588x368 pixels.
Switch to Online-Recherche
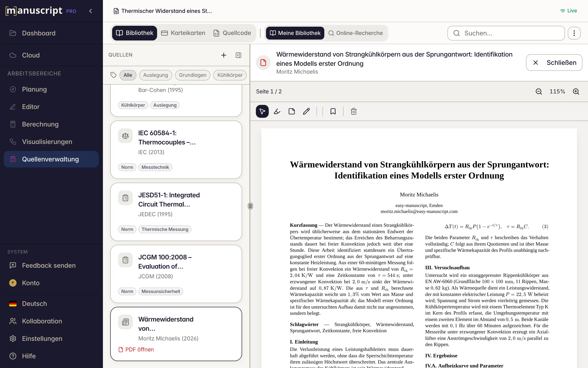(356, 33)
